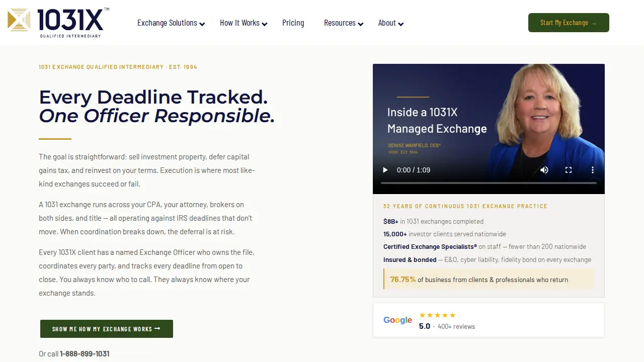Click the video thumbnail of Denise Warfield

click(x=489, y=129)
